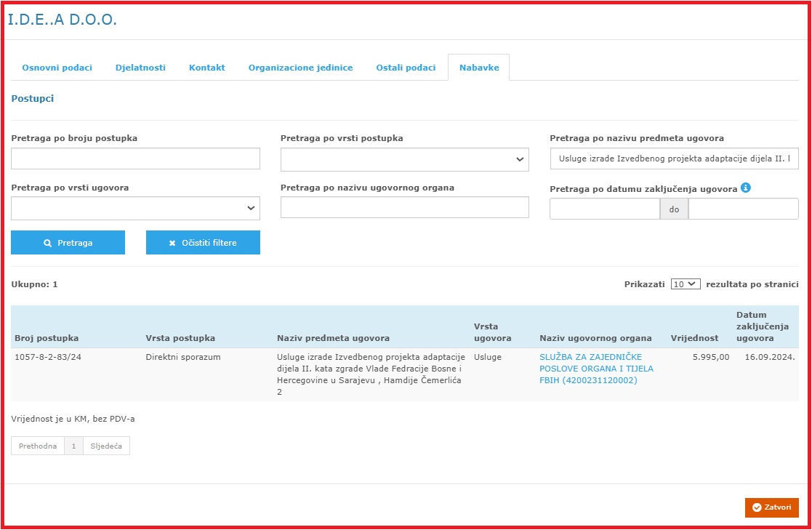Click the end date field after 'do'
Viewport: 812px width, 530px height.
[x=743, y=209]
